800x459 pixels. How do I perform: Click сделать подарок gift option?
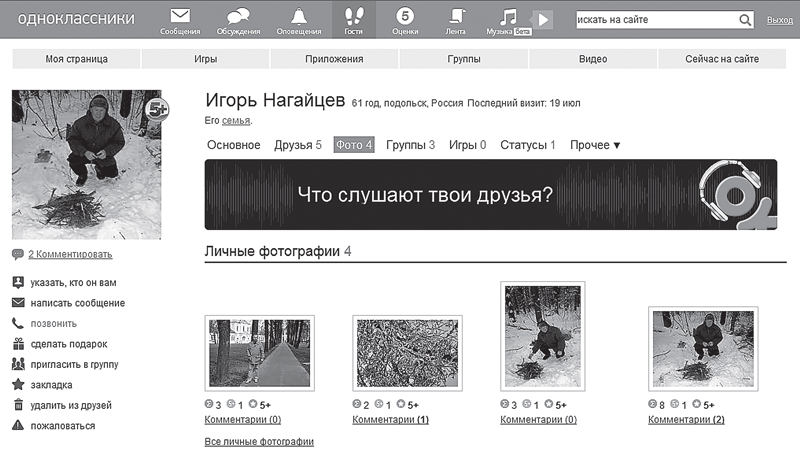70,344
